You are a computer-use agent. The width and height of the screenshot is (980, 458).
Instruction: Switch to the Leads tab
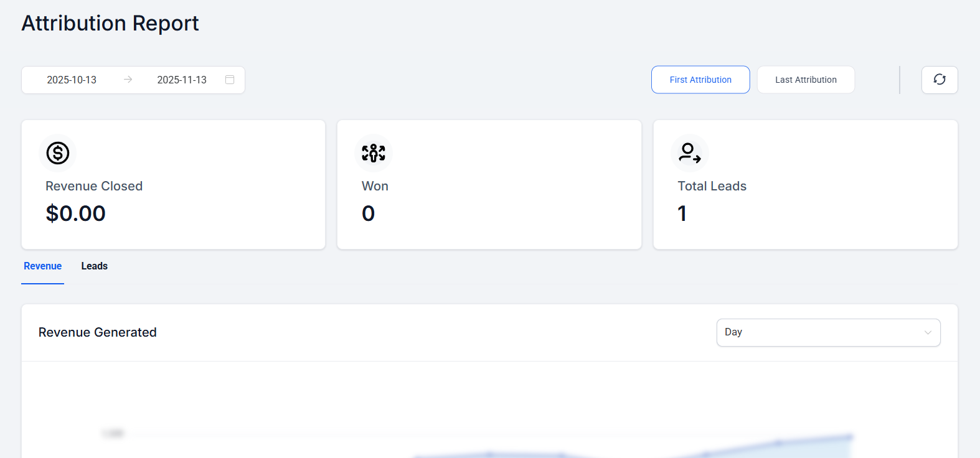[x=95, y=266]
